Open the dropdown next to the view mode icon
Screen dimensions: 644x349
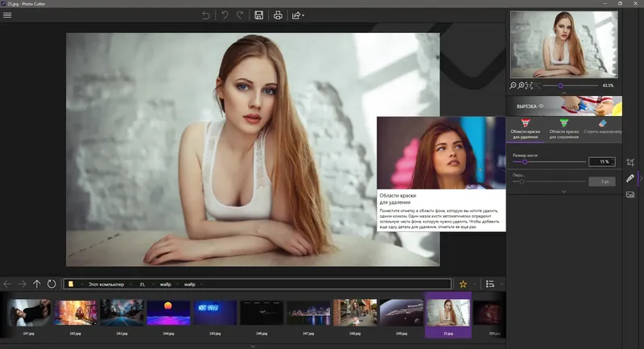coord(501,285)
